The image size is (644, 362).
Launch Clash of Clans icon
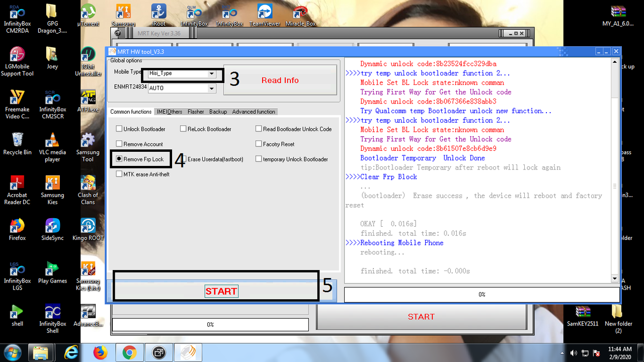click(88, 190)
